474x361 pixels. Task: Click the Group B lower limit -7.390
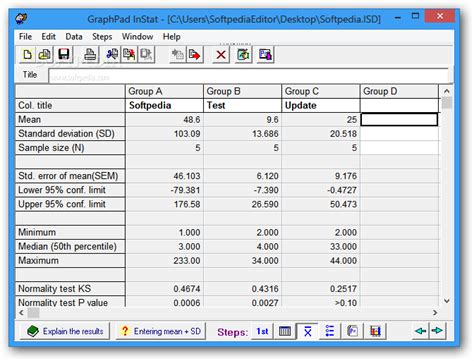pos(242,190)
